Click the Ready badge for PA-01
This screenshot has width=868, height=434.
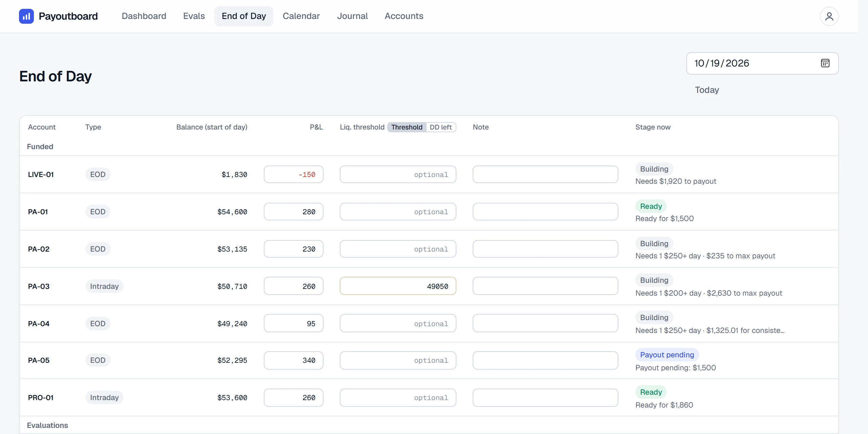coord(651,206)
